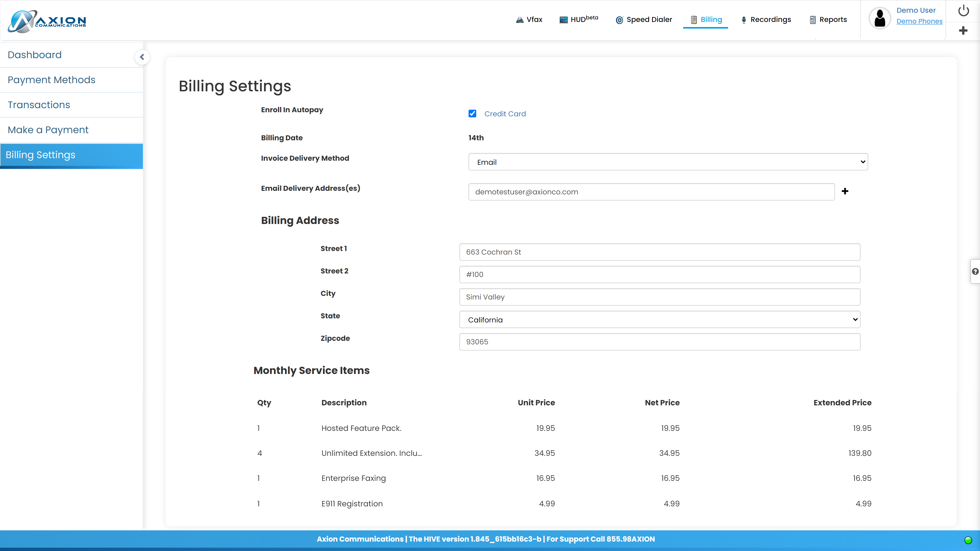The width and height of the screenshot is (980, 551).
Task: Switch to the Speed Dialer tab
Action: [644, 20]
